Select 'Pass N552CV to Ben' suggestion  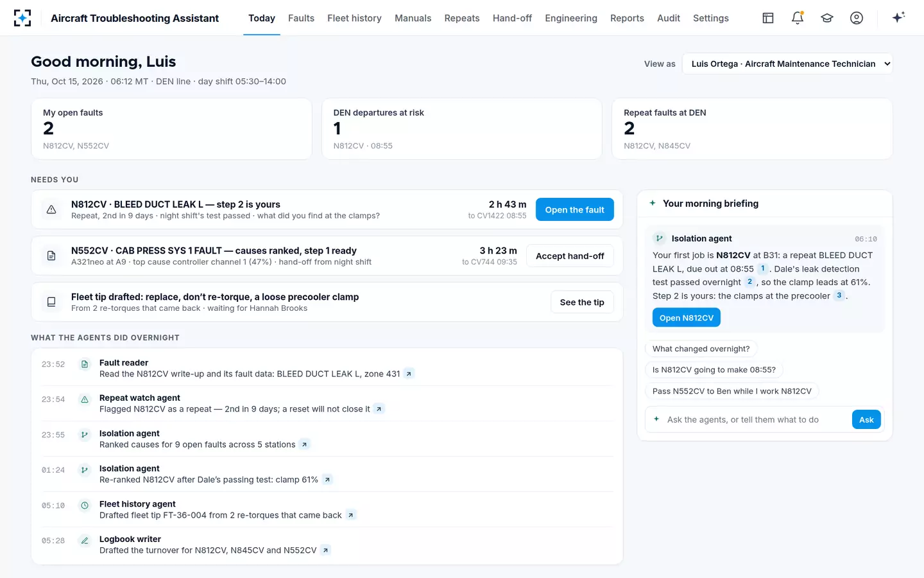coord(732,391)
